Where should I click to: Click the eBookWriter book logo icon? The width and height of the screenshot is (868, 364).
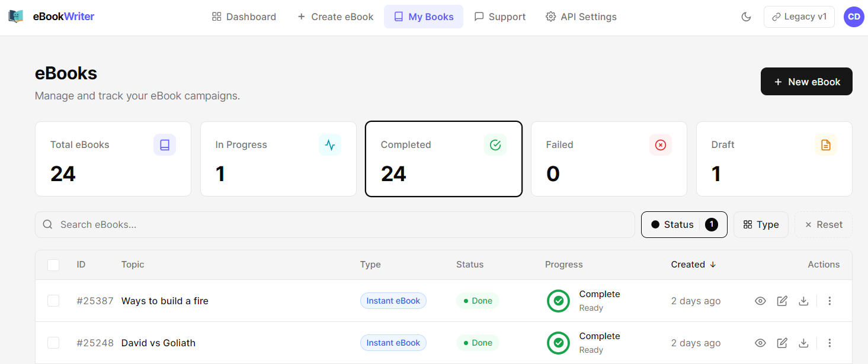coord(16,17)
